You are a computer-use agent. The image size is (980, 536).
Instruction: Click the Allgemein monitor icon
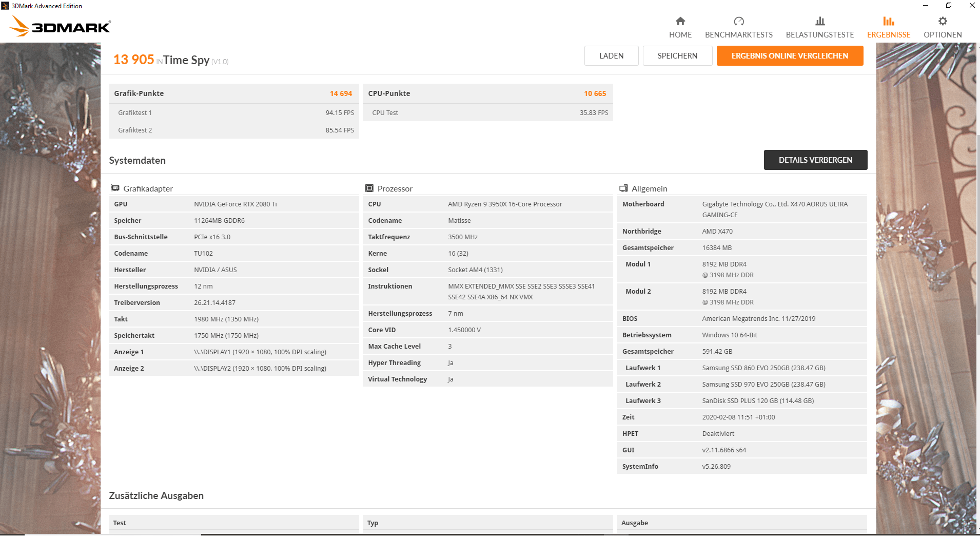coord(623,188)
